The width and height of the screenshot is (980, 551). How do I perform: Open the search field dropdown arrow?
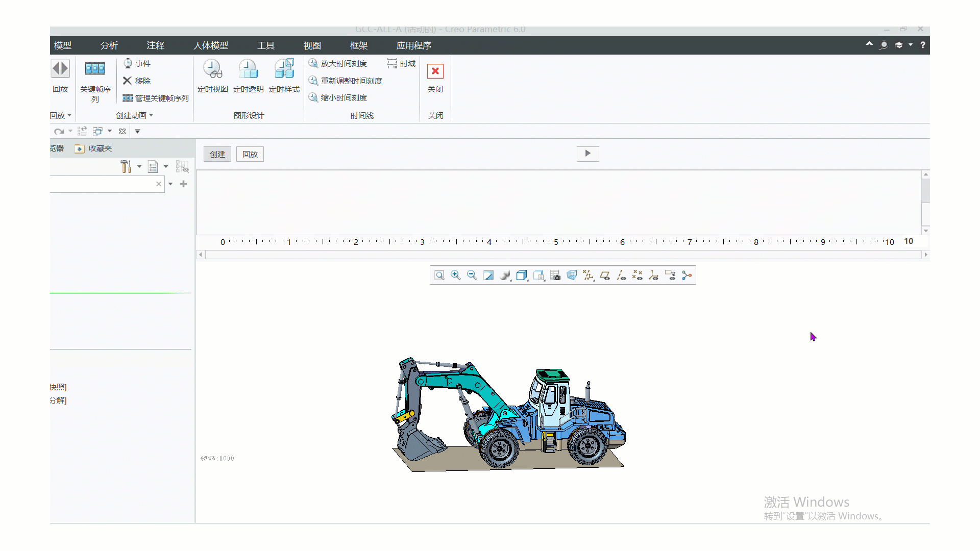point(170,184)
